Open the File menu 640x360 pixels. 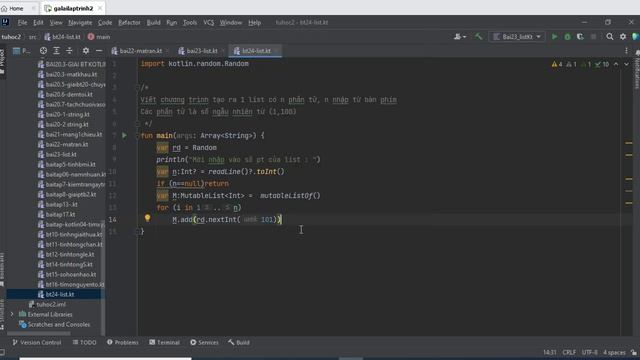click(22, 22)
